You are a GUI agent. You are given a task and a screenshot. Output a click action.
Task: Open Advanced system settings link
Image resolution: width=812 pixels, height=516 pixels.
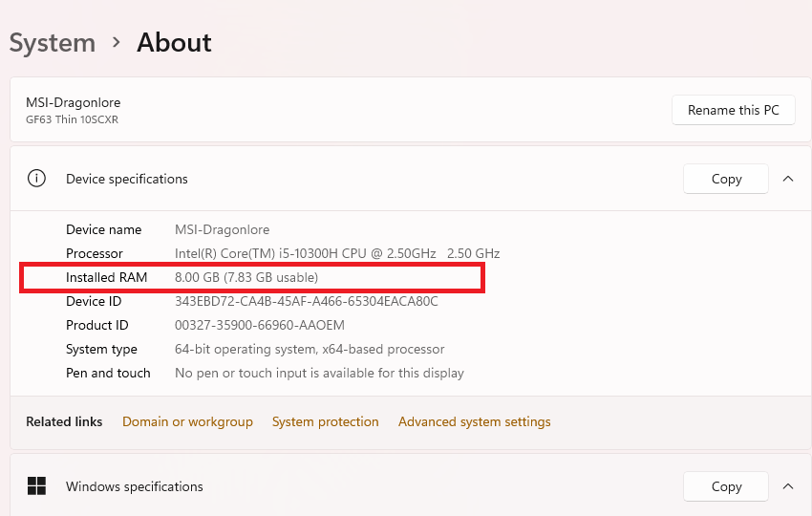pyautogui.click(x=474, y=421)
